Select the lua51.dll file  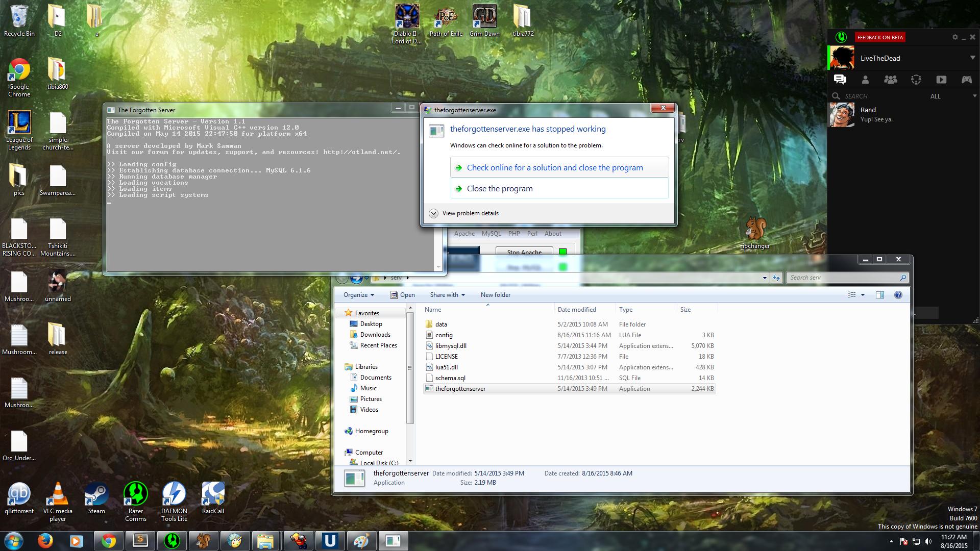pyautogui.click(x=569, y=367)
